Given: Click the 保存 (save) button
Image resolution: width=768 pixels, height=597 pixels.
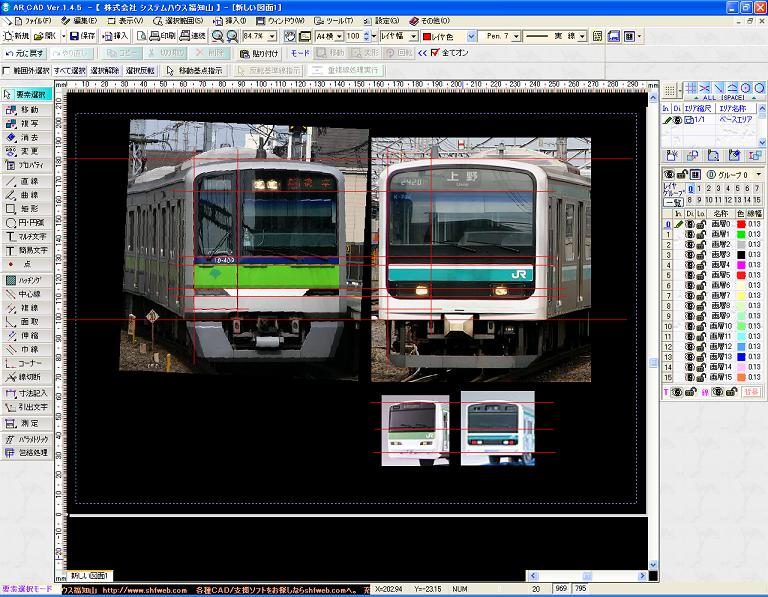Looking at the screenshot, I should (82, 36).
